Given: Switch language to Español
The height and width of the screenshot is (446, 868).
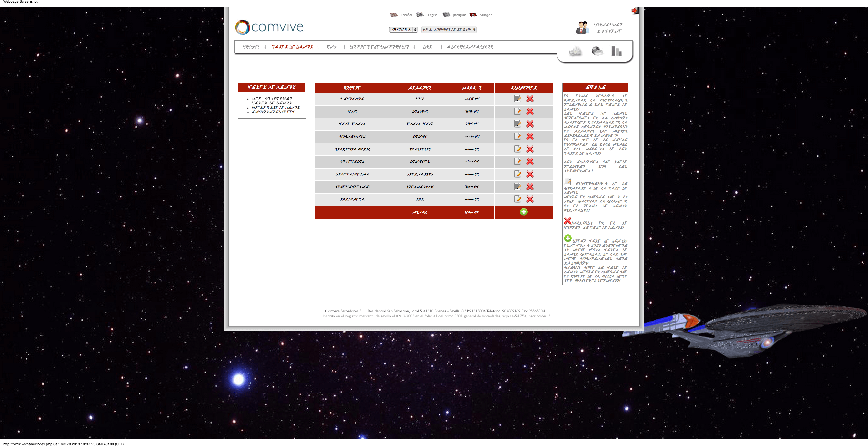Looking at the screenshot, I should click(x=407, y=15).
